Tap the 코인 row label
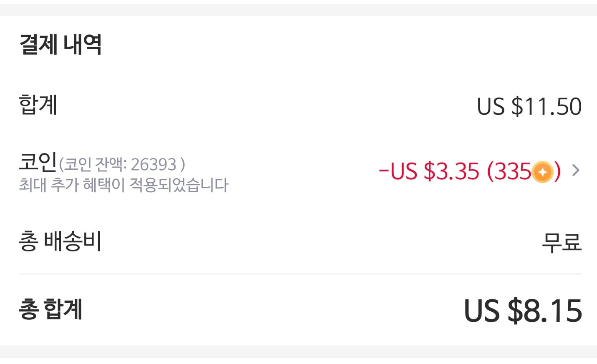The height and width of the screenshot is (364, 597). (38, 162)
